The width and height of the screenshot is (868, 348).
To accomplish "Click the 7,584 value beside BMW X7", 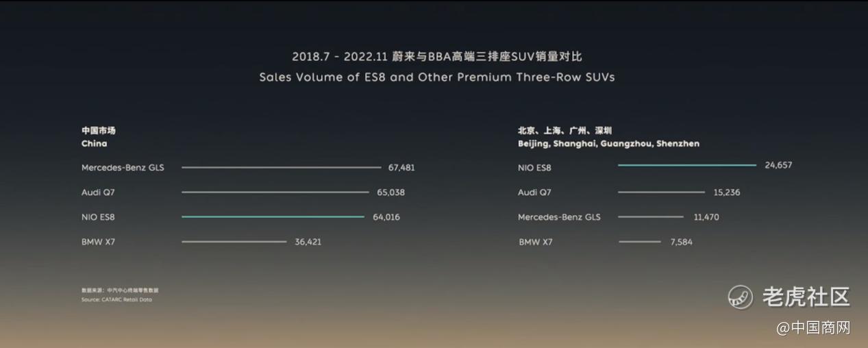I will 681,242.
